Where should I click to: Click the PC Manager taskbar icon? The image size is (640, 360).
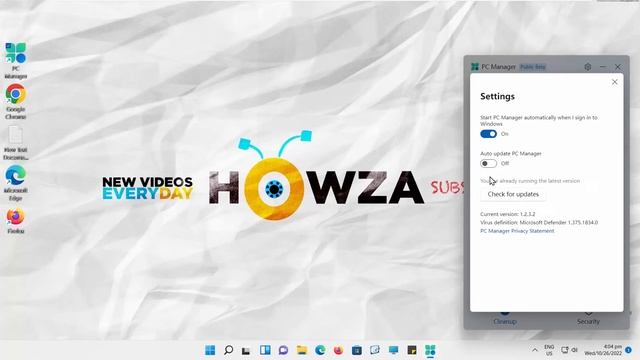[430, 350]
